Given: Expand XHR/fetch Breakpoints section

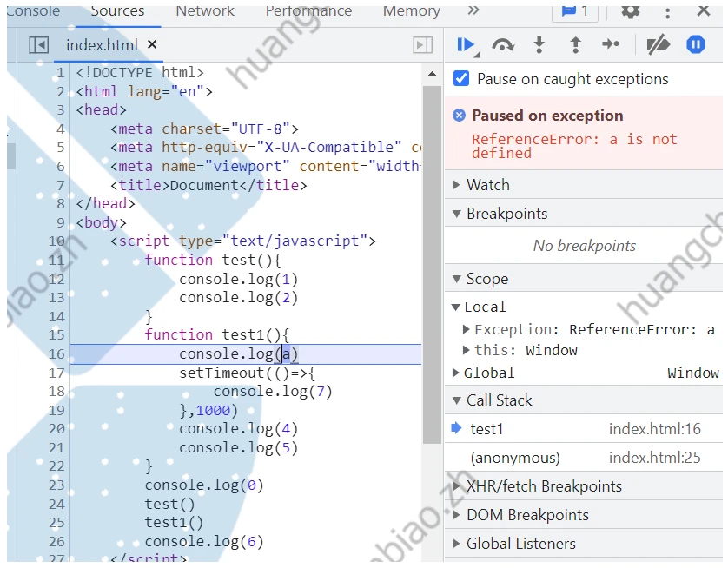Looking at the screenshot, I should tap(583, 486).
